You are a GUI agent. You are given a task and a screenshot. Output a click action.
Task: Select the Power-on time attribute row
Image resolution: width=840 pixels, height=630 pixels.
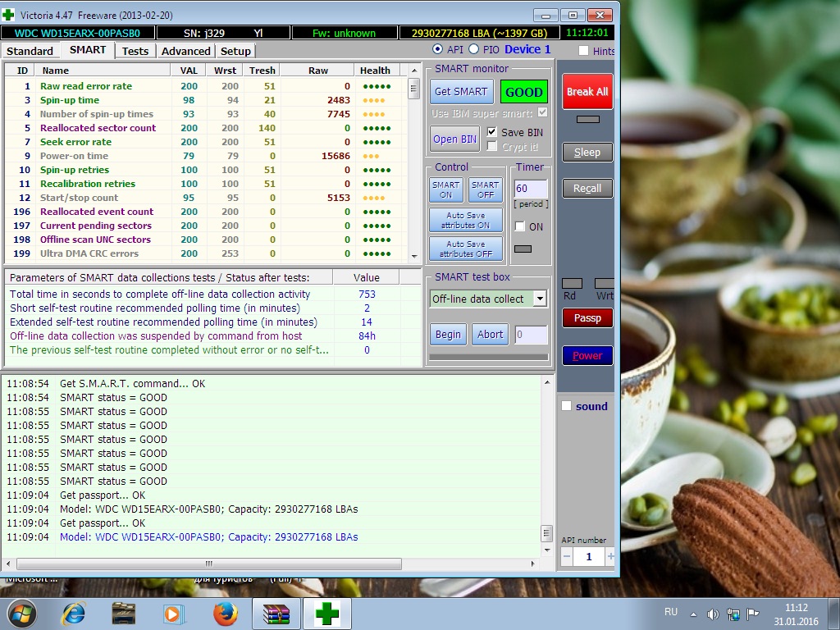206,155
